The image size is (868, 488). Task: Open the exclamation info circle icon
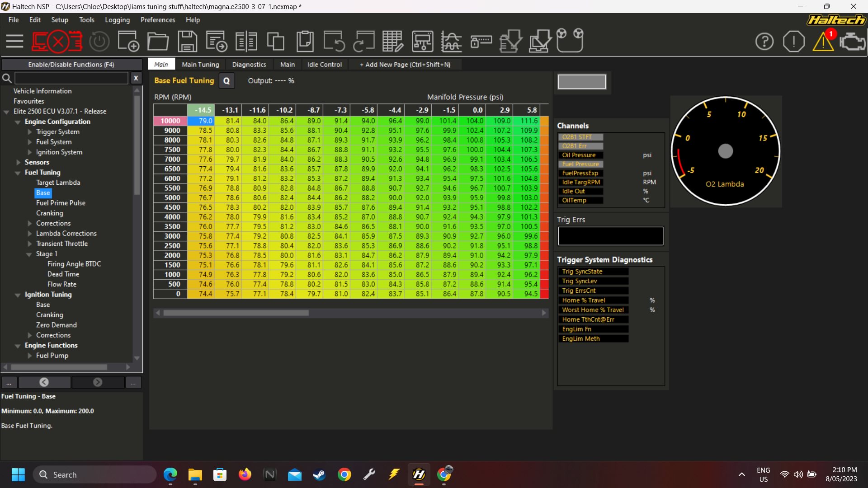[x=793, y=42]
